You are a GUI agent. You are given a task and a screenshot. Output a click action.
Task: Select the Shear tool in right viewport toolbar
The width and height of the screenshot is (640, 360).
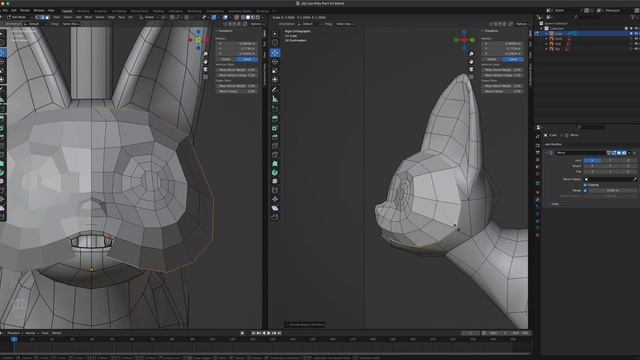[275, 208]
